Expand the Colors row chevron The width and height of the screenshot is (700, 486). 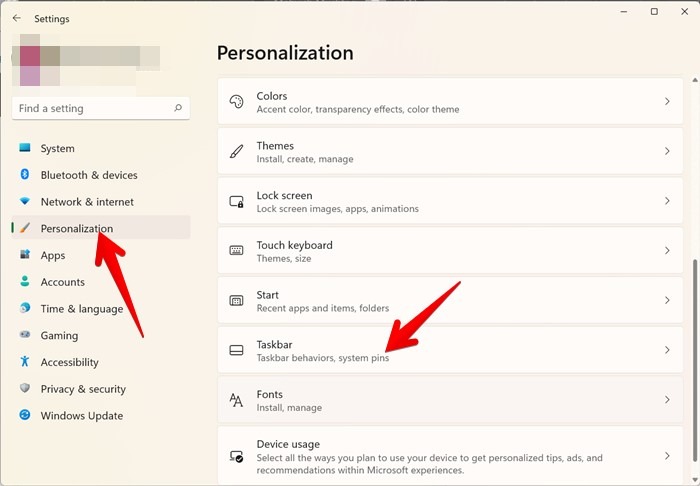coord(667,102)
